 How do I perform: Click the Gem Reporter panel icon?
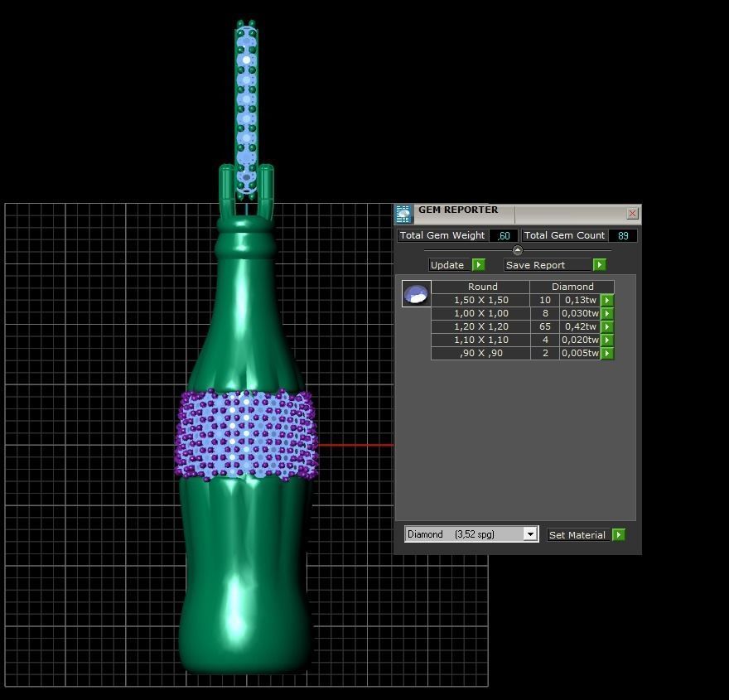coord(403,214)
